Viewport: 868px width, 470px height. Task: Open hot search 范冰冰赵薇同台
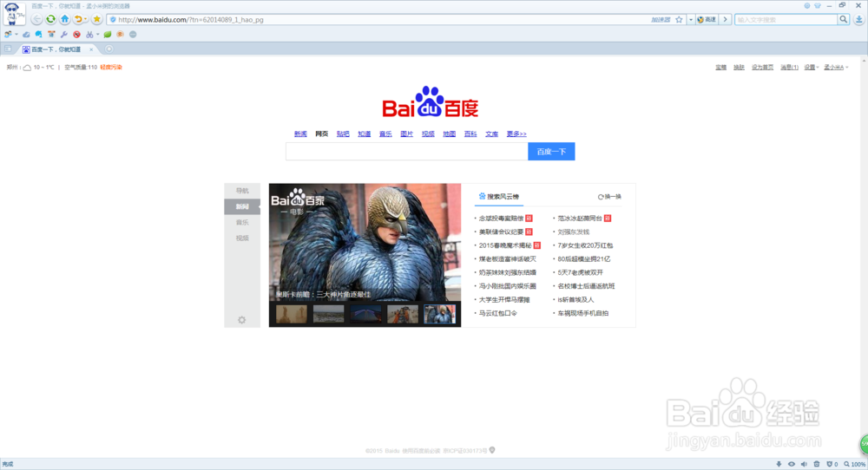pos(580,219)
